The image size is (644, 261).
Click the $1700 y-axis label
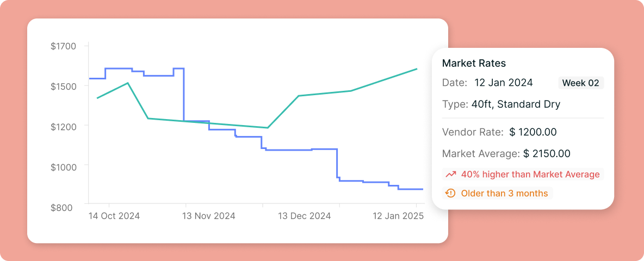(63, 46)
